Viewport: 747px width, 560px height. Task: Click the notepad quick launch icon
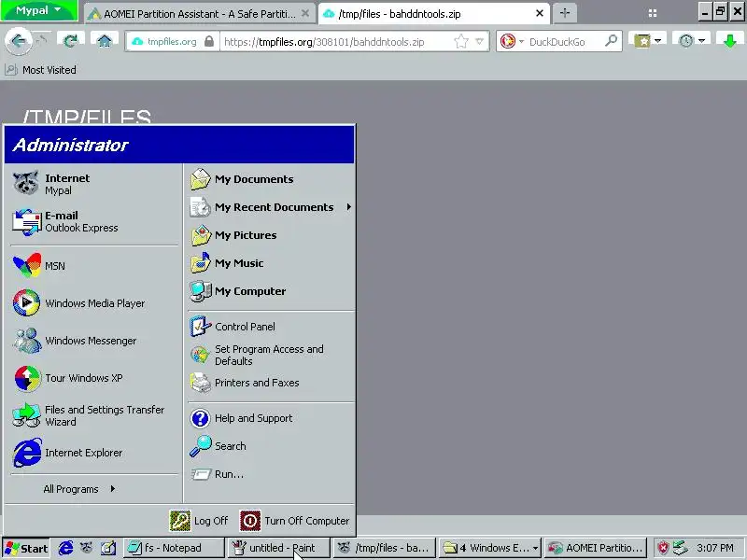pos(108,548)
